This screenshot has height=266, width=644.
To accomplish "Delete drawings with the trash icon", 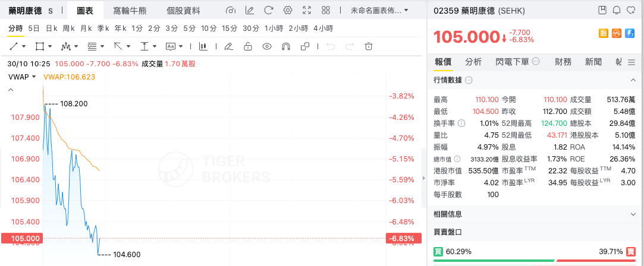I will pyautogui.click(x=369, y=46).
